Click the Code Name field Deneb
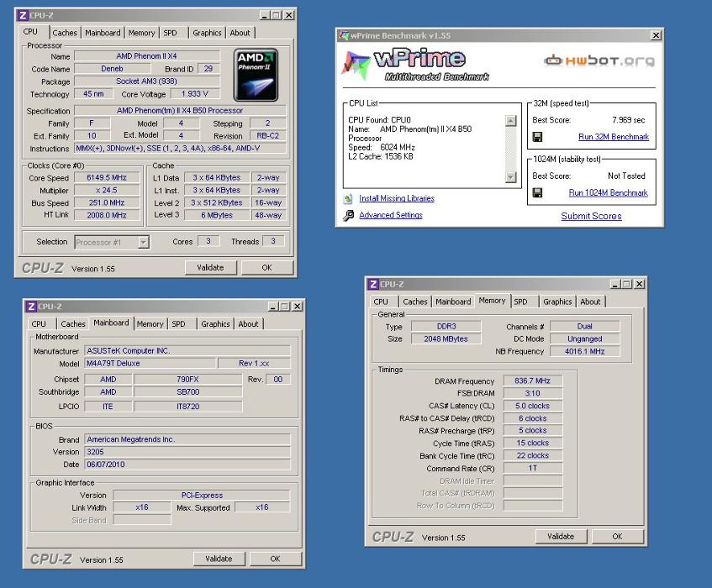The image size is (712, 588). (x=112, y=69)
